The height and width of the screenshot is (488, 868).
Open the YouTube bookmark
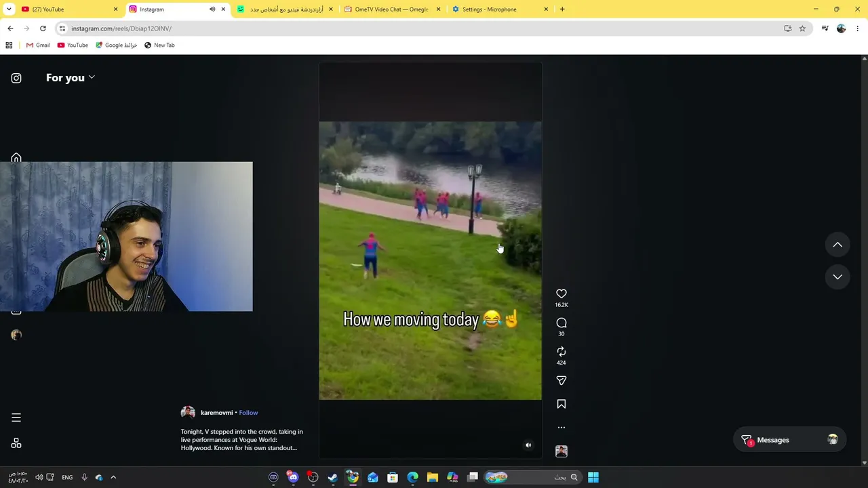point(73,45)
